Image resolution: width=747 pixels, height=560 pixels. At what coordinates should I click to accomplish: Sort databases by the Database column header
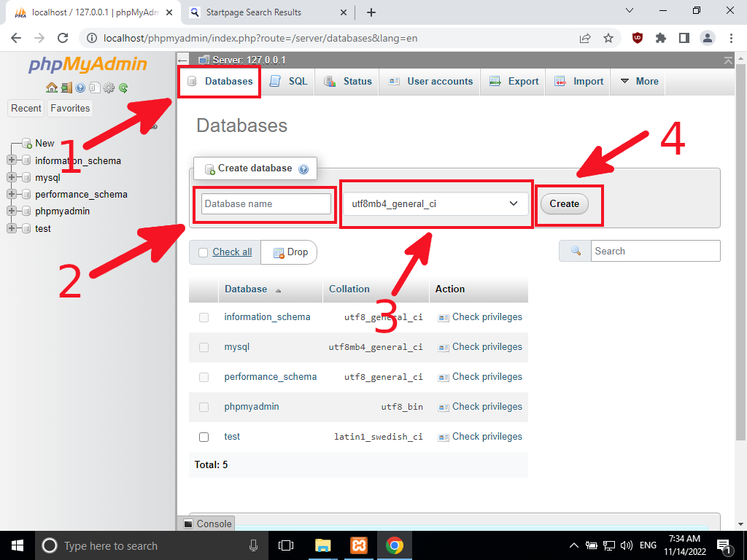pyautogui.click(x=247, y=289)
